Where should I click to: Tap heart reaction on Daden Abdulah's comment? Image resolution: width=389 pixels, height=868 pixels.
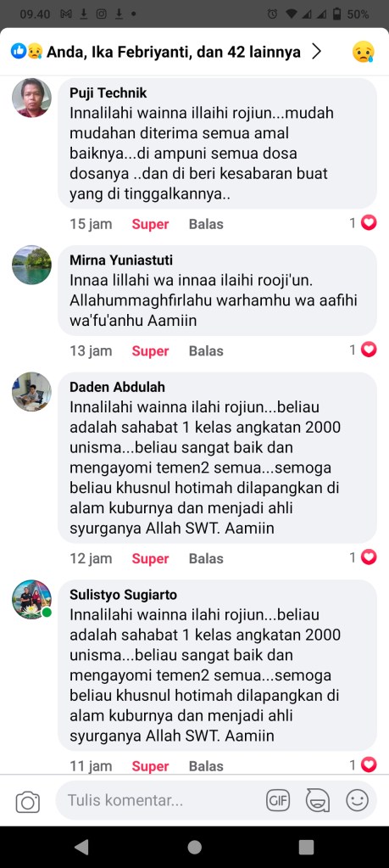click(369, 557)
